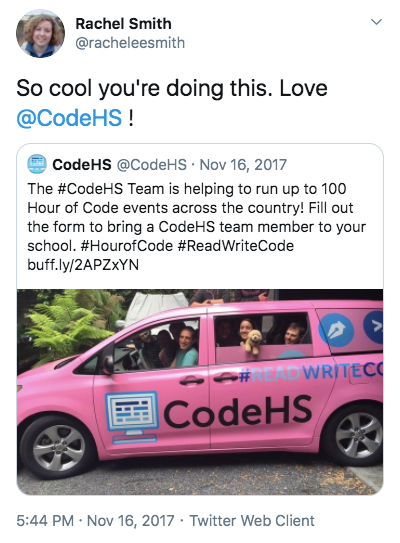Select the quoted tweet's @CodeHS handle
Screen dimensions: 400x543
pos(152,164)
